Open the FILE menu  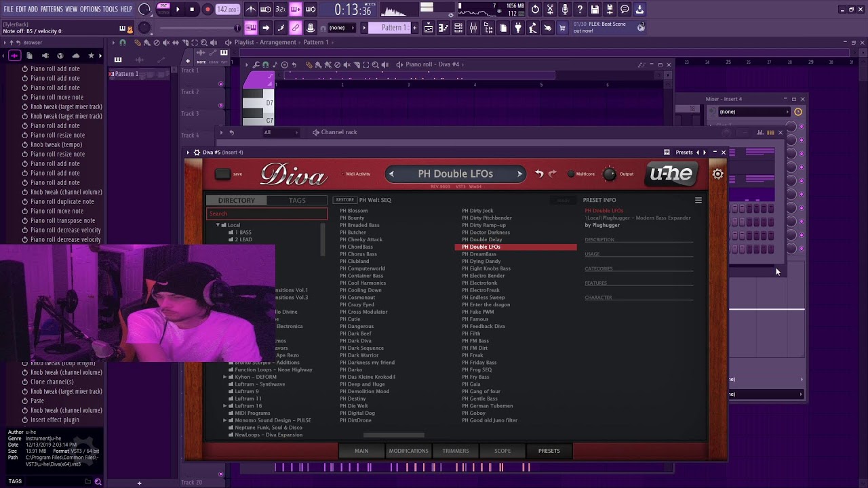[8, 9]
